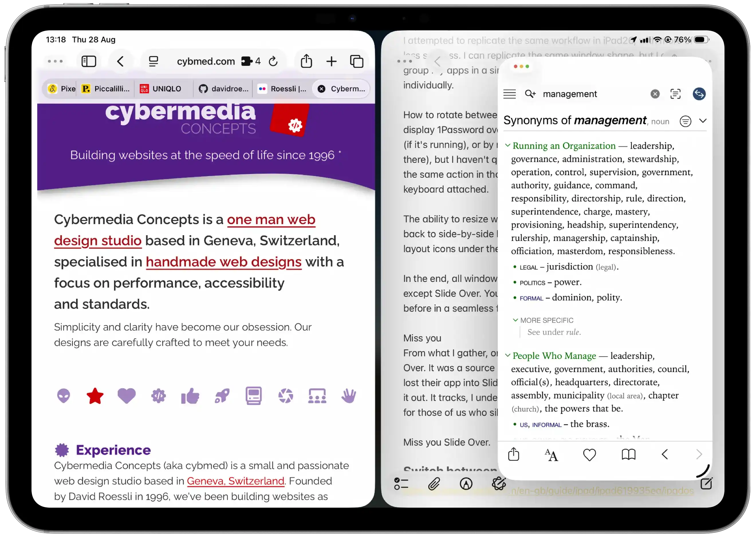Attach file with paperclip icon
756x538 pixels.
(434, 484)
